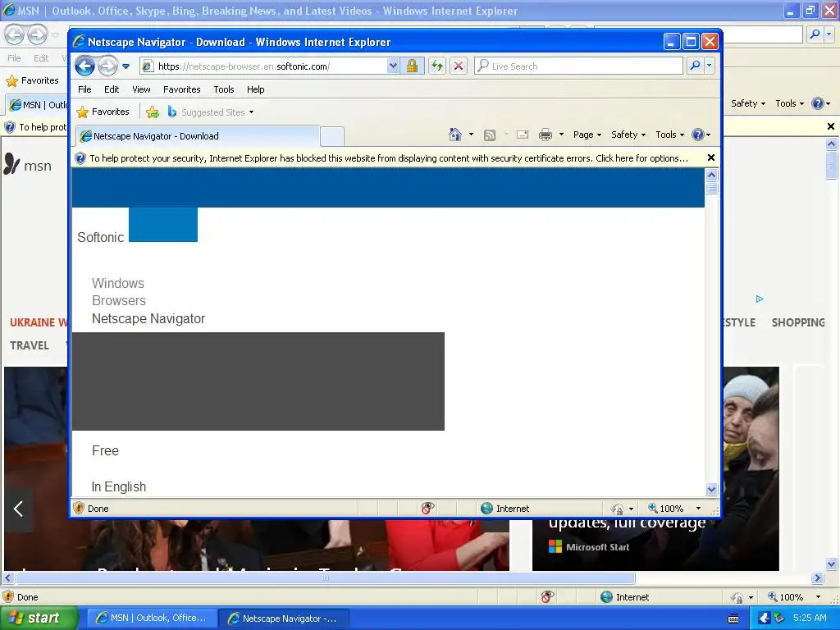Open the search provider dropdown in the front window
The width and height of the screenshot is (840, 630).
tap(710, 66)
